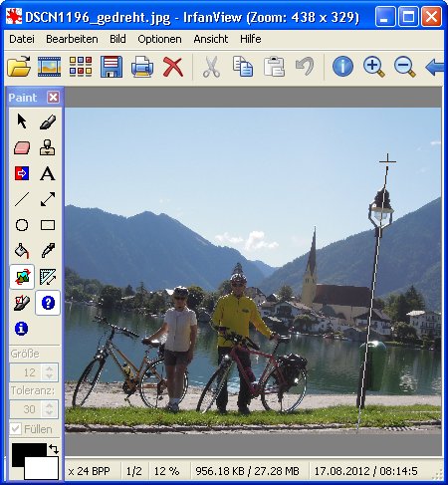448x485 pixels.
Task: Close the Paint tool panel
Action: pyautogui.click(x=53, y=98)
